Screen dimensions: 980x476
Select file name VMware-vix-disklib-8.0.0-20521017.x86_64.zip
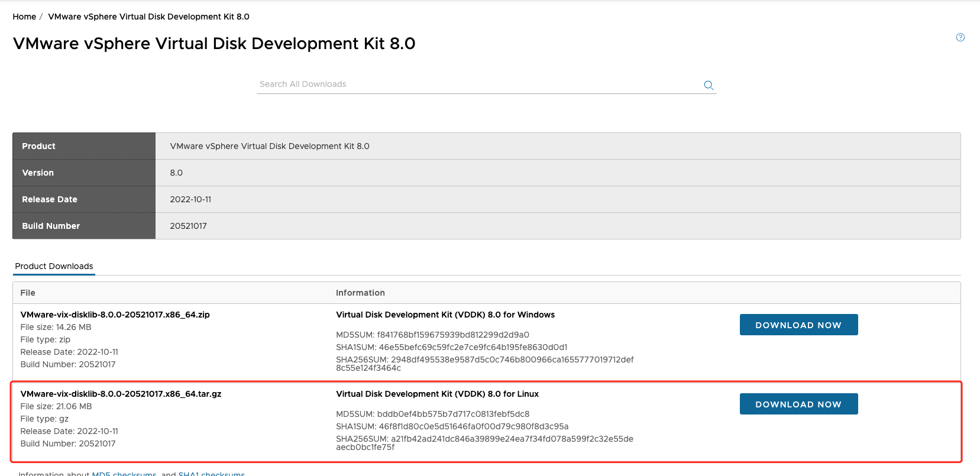tap(115, 315)
